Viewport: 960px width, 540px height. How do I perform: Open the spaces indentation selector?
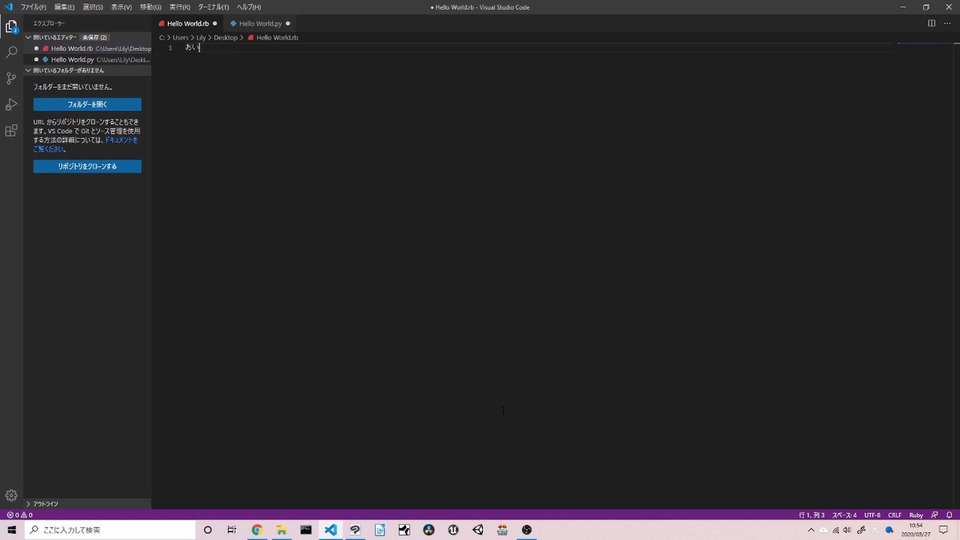pos(844,515)
